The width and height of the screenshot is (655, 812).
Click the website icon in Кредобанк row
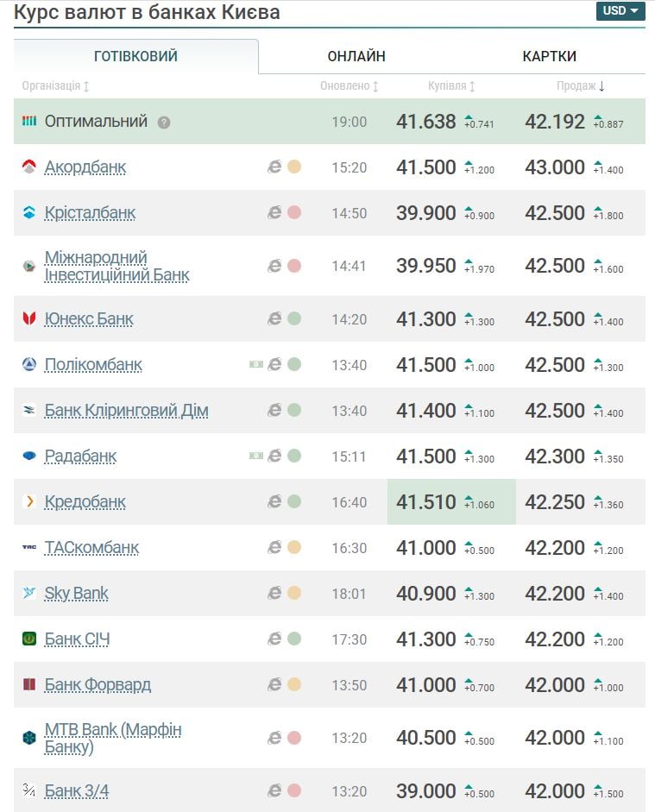pyautogui.click(x=274, y=502)
